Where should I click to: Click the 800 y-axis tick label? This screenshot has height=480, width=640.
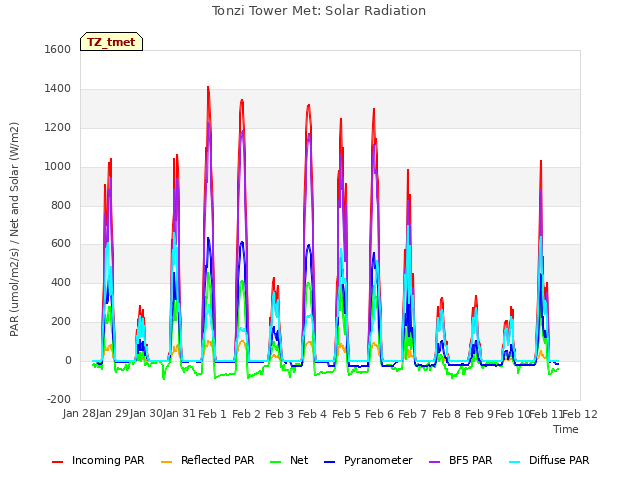pos(61,205)
